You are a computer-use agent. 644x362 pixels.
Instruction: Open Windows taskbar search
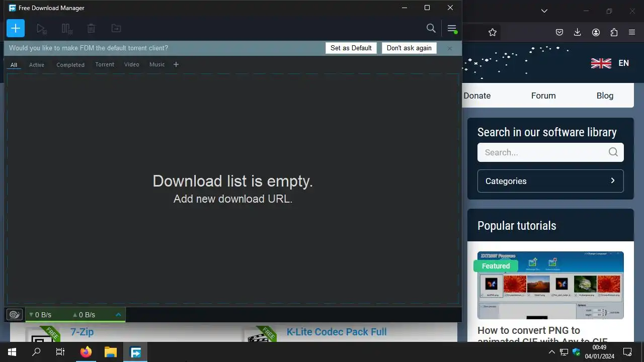(x=36, y=352)
